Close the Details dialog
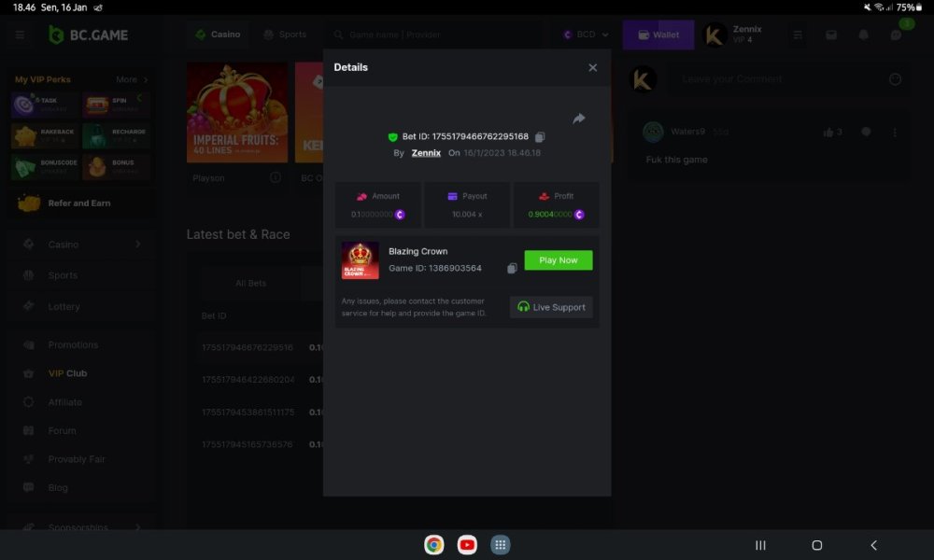 [592, 68]
